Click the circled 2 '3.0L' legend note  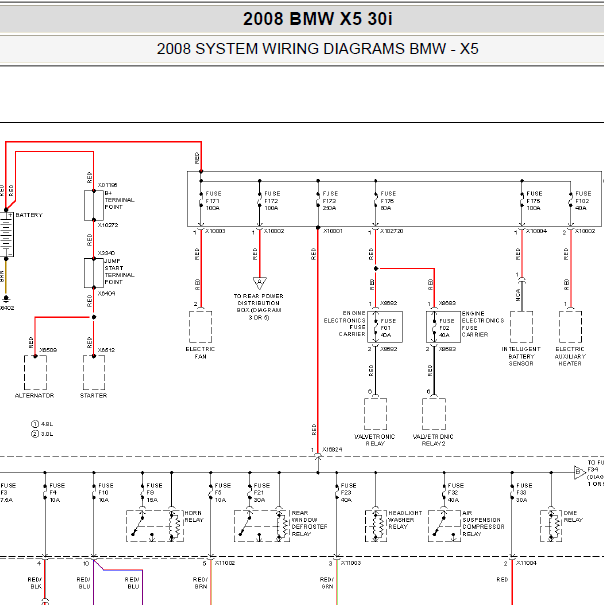(42, 434)
